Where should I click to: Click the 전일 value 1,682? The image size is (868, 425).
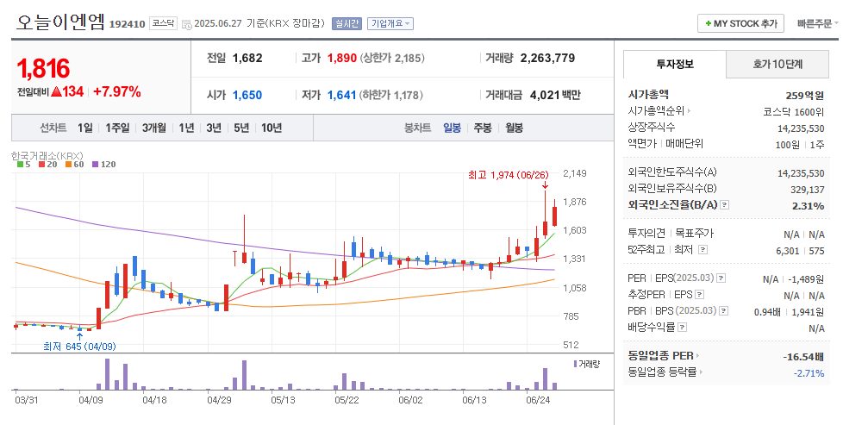(x=247, y=58)
